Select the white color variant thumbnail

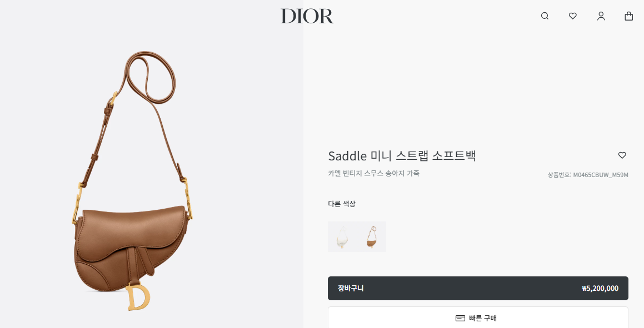342,236
